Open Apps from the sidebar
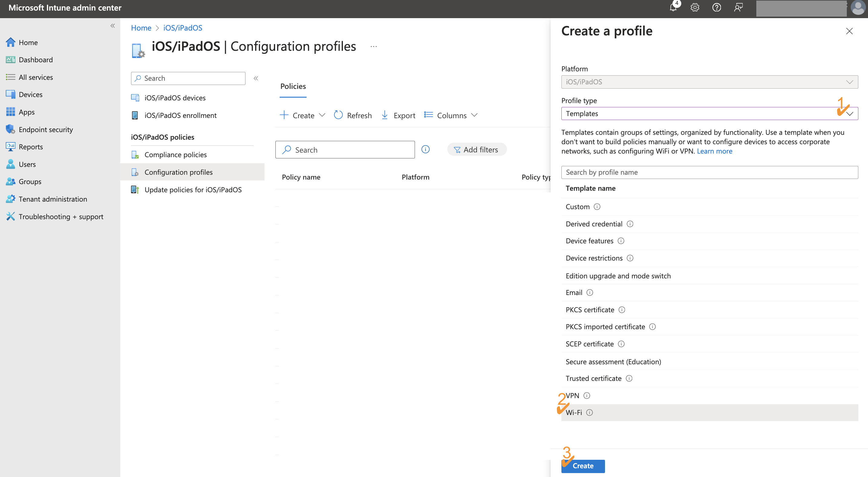868x477 pixels. [x=27, y=112]
